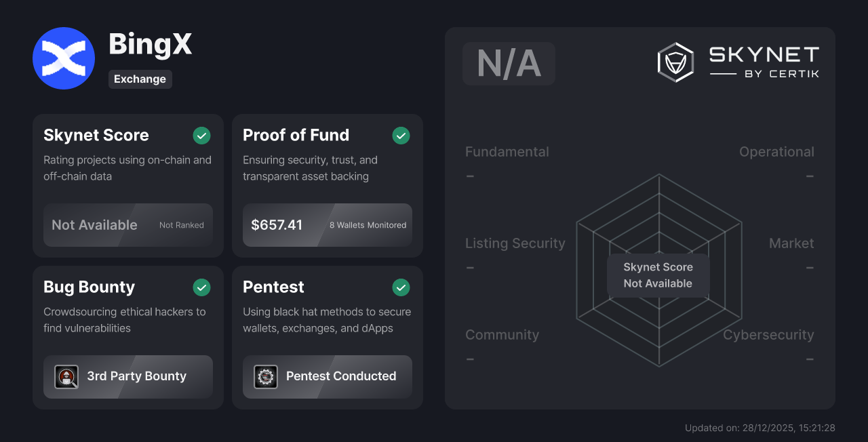Click the green checkmark next to Pentest
Viewport: 868px width, 442px height.
(x=401, y=287)
